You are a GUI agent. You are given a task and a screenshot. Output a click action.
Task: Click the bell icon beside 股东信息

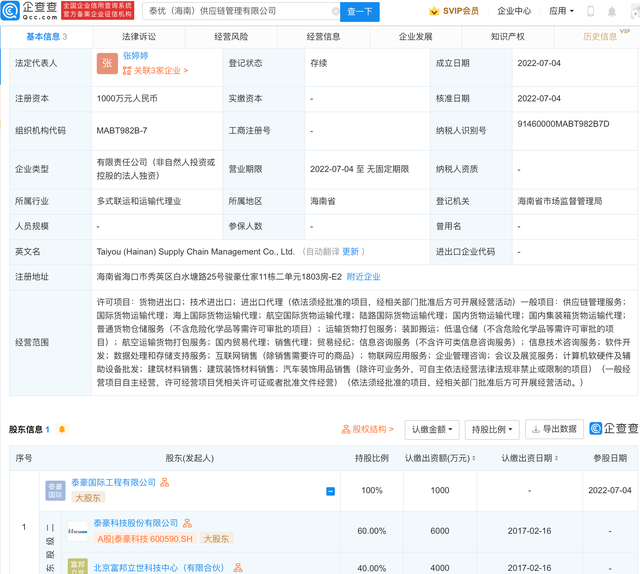click(x=62, y=430)
